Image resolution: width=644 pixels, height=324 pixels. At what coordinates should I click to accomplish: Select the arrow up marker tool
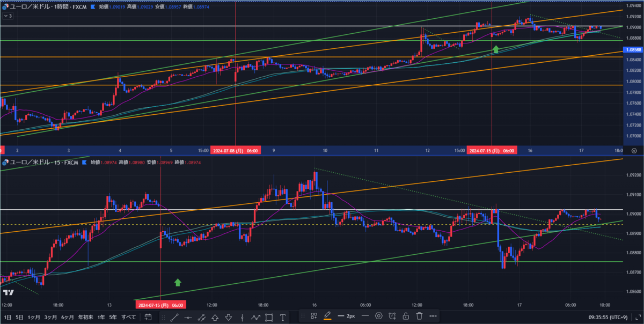pyautogui.click(x=215, y=317)
